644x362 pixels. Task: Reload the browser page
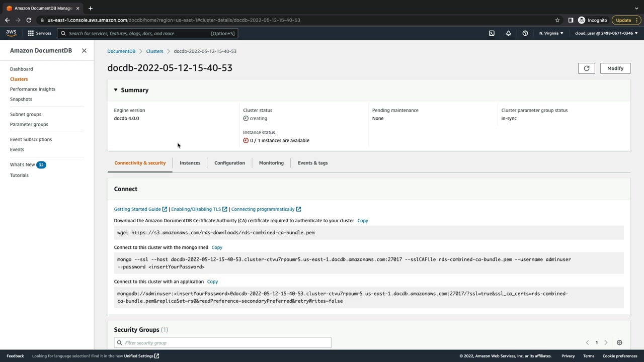(x=29, y=20)
